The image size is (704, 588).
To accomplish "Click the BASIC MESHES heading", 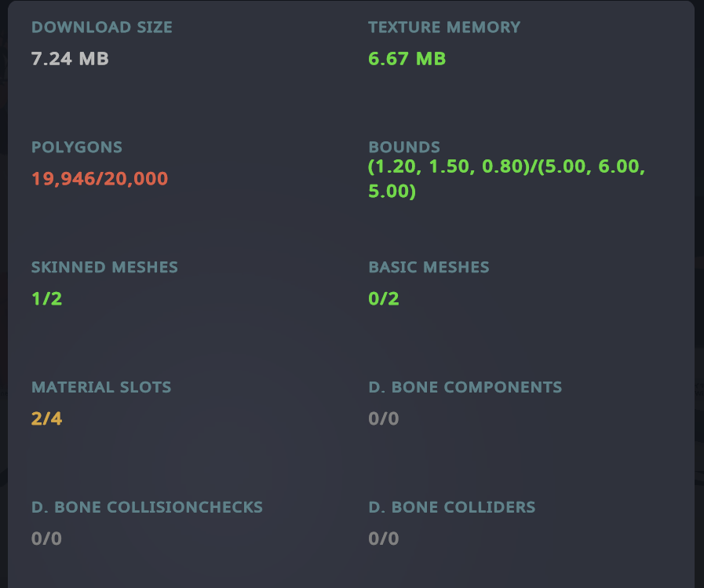I will point(429,268).
